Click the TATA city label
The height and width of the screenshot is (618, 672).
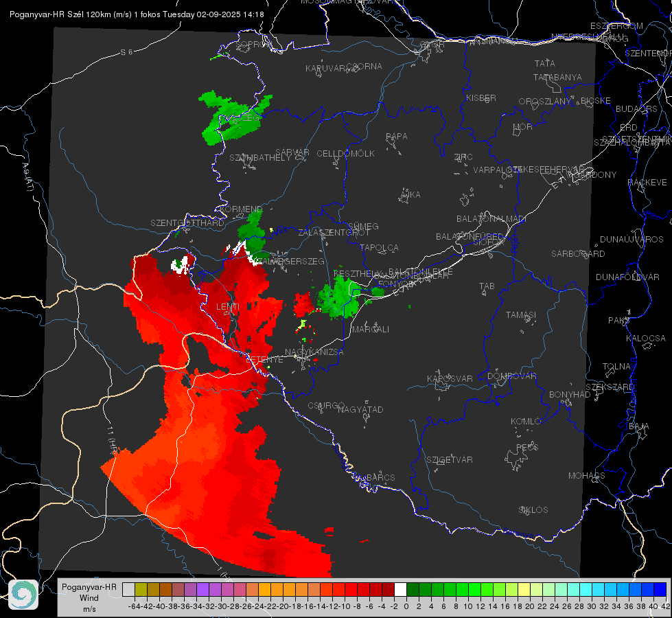click(545, 63)
